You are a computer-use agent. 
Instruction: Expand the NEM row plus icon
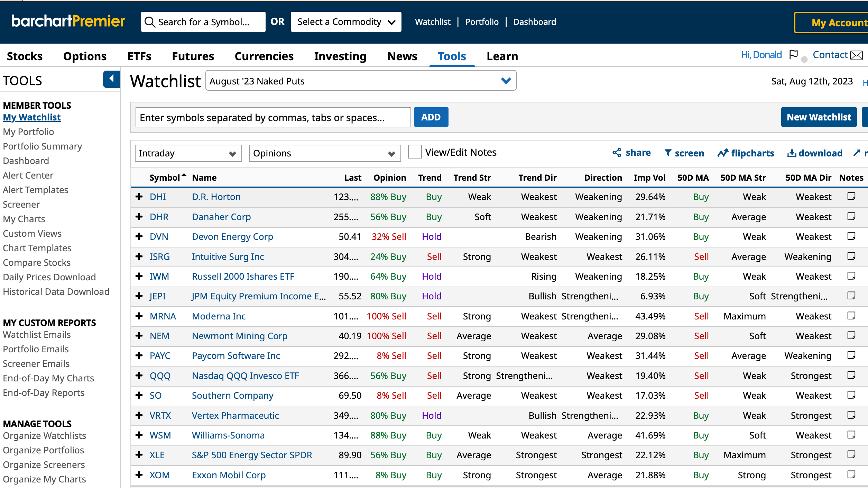click(139, 336)
